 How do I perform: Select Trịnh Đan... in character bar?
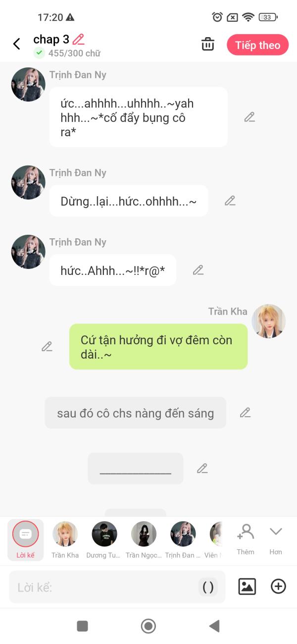[x=183, y=539]
